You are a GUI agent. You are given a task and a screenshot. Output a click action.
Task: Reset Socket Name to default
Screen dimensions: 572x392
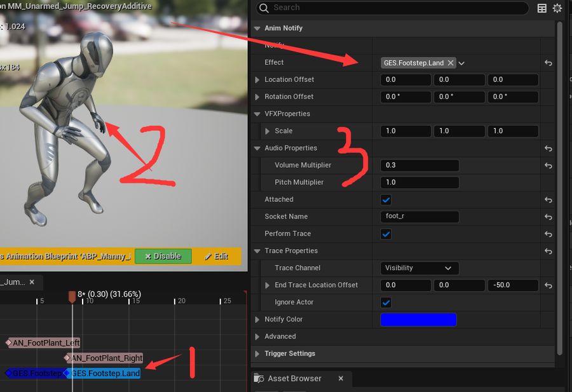548,217
